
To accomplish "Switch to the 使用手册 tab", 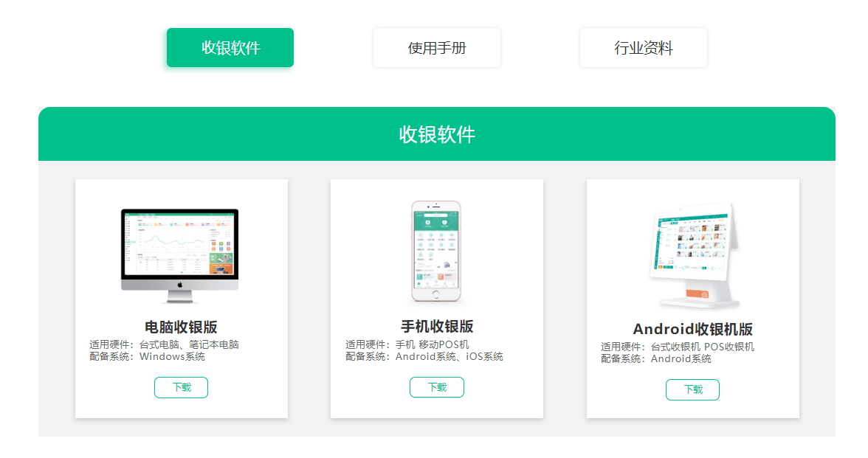I will 435,47.
